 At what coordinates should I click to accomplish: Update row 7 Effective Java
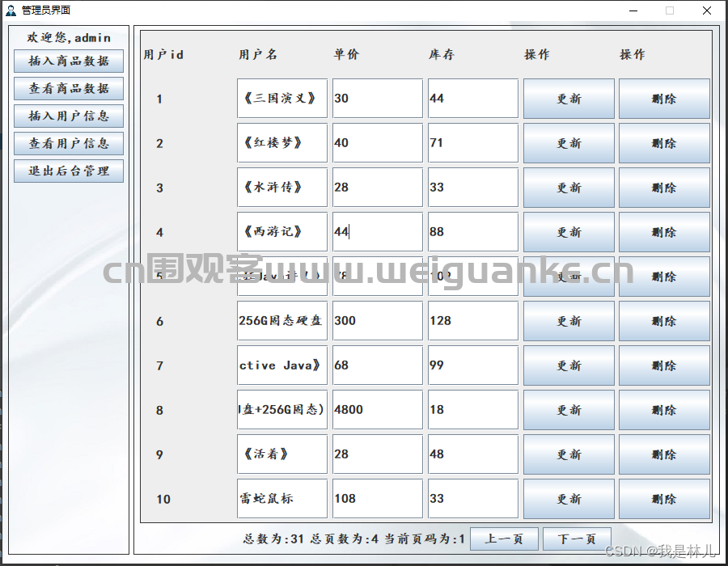click(569, 365)
